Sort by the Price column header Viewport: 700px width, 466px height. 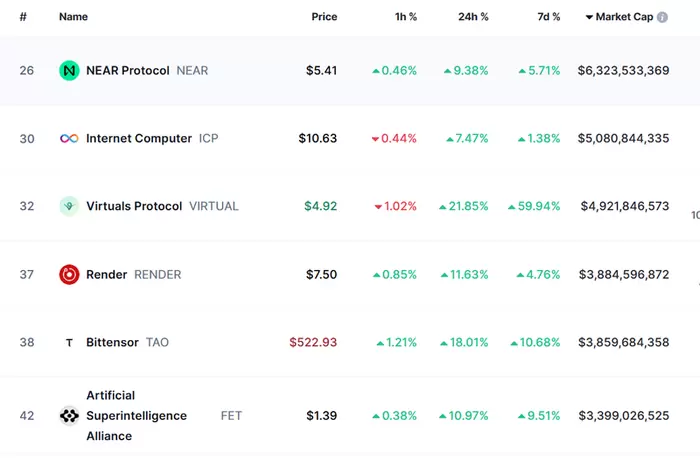click(324, 17)
